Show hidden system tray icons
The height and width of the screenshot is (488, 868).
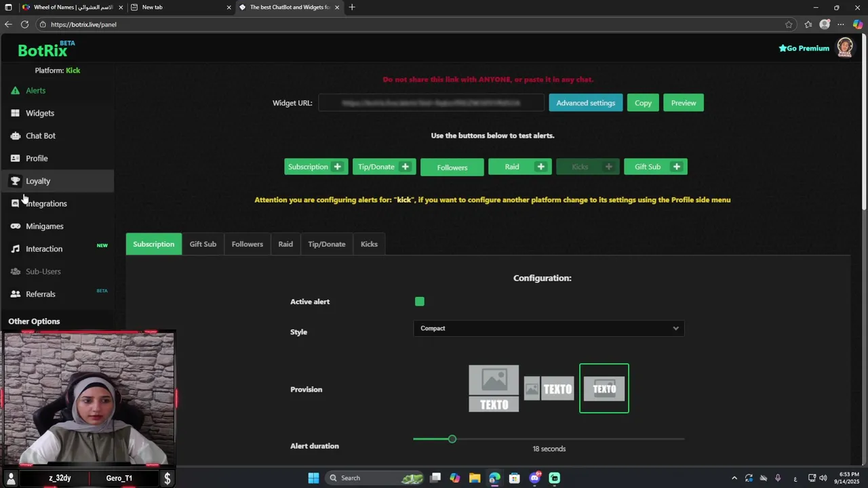point(734,478)
